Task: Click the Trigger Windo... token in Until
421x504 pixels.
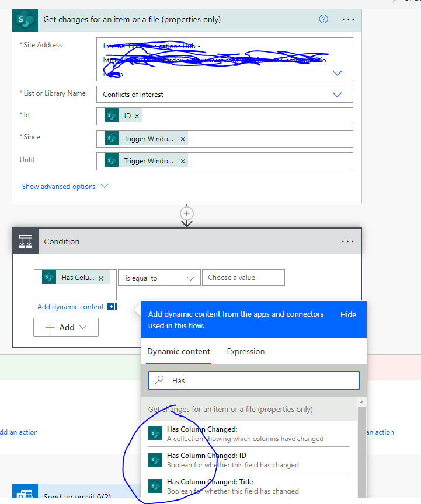Action: point(146,161)
